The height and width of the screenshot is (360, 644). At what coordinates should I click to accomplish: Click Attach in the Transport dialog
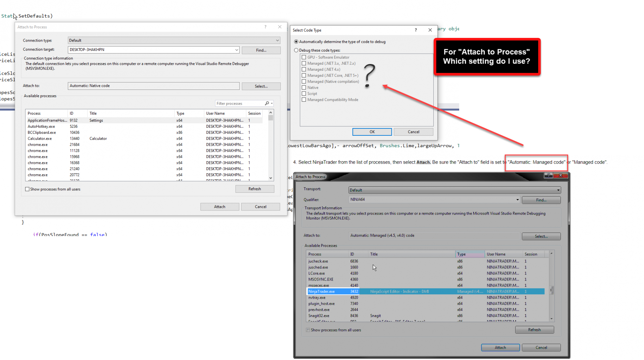[500, 348]
